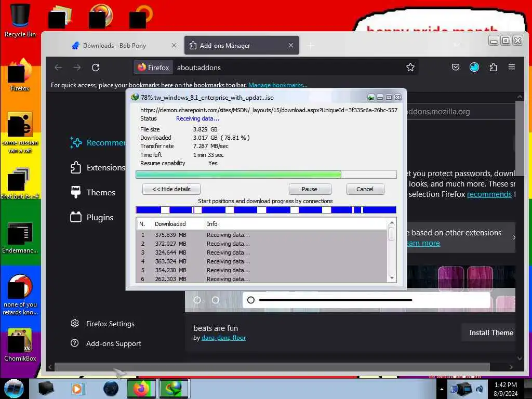
Task: Click the taskbar volume speaker icon
Action: tap(480, 389)
